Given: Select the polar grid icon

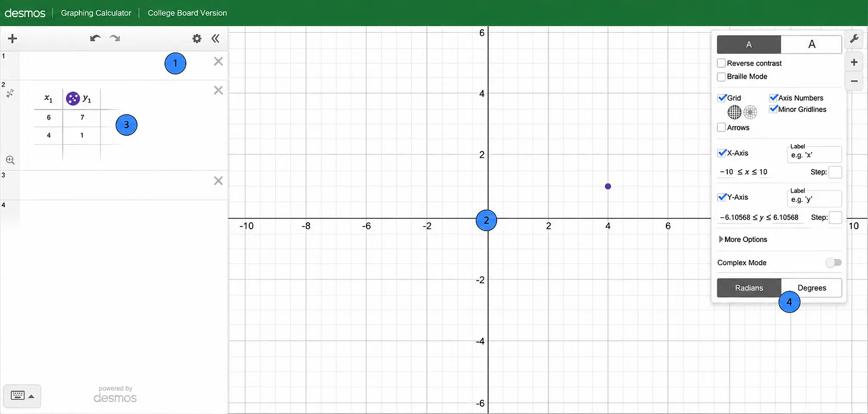Looking at the screenshot, I should (750, 112).
